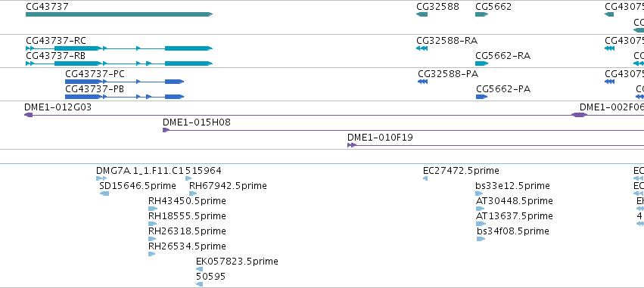
Task: Select the DME1-012G03 clone end marker
Action: (x=28, y=115)
